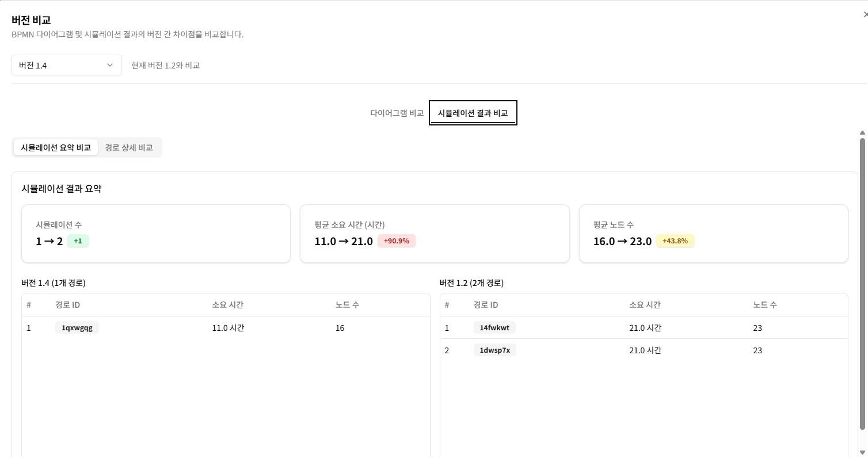Switch to the 다이어그램 비교 tab
Screen dimensions: 868x458
(397, 113)
